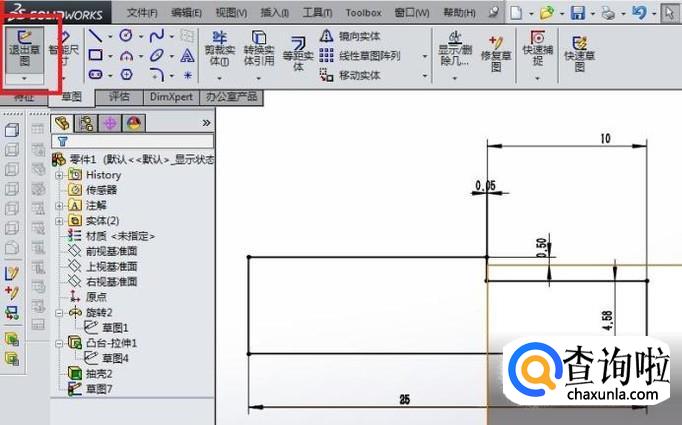Click Trim Entities (剪裁实体) tool
This screenshot has width=682, height=425.
click(x=220, y=49)
